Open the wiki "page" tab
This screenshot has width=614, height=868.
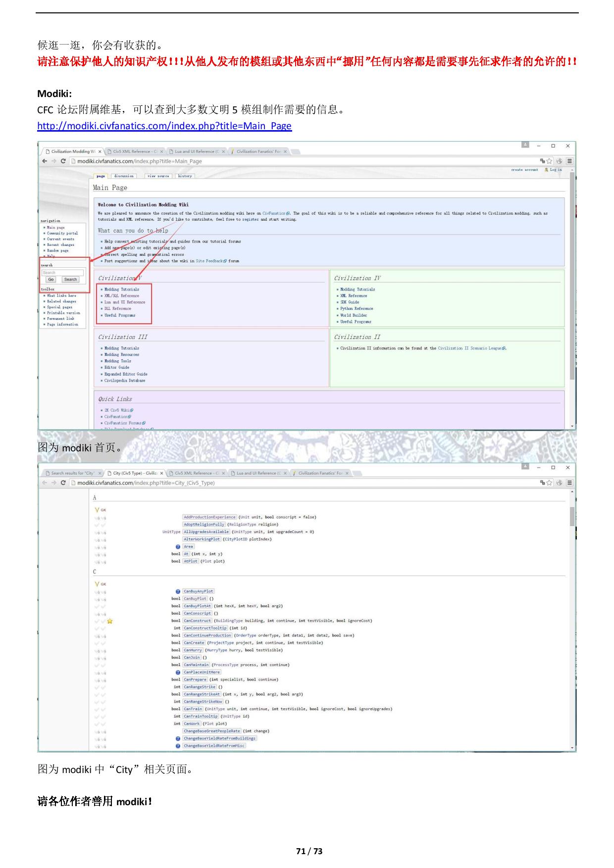tap(101, 176)
